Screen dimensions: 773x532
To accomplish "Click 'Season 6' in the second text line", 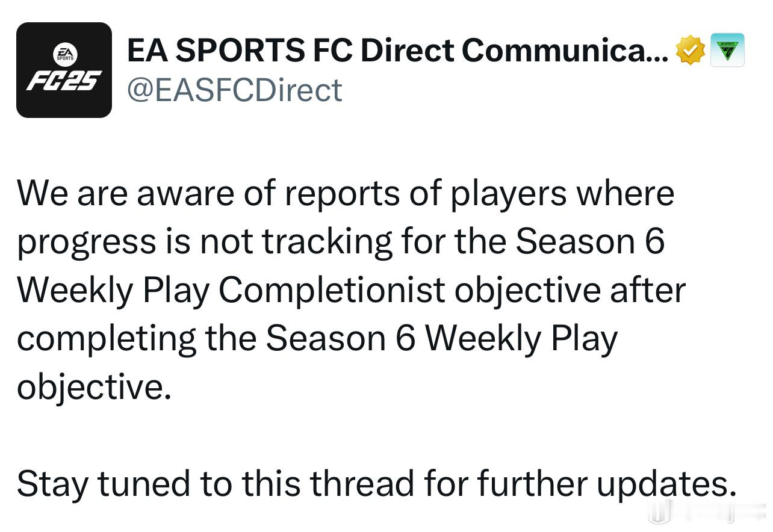I will (590, 242).
